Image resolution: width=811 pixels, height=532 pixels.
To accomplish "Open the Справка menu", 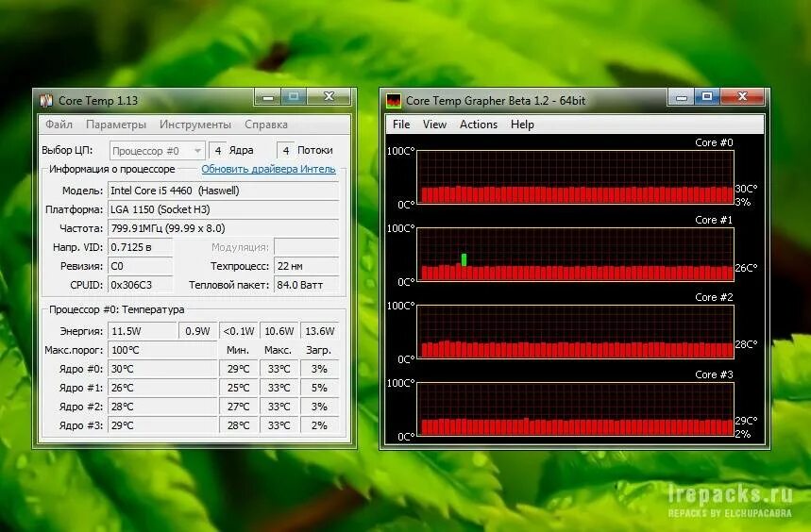I will click(x=266, y=125).
